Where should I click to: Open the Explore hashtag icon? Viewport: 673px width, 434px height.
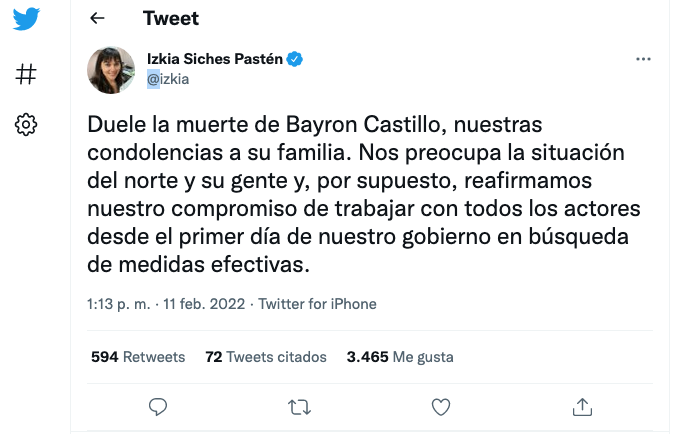click(x=26, y=74)
